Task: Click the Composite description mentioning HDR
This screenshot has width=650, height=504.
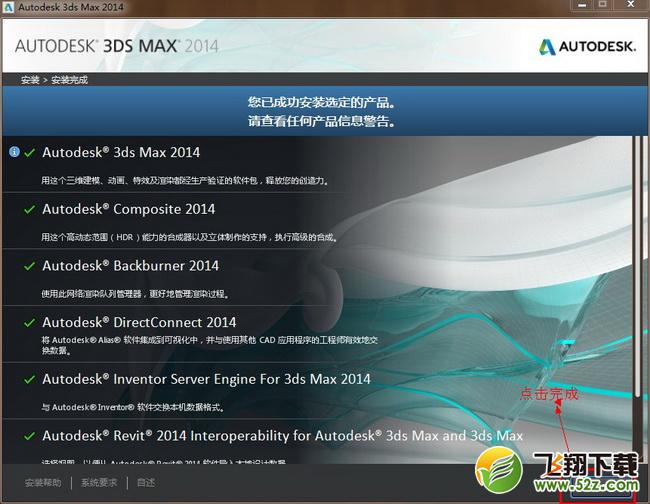Action: point(189,237)
